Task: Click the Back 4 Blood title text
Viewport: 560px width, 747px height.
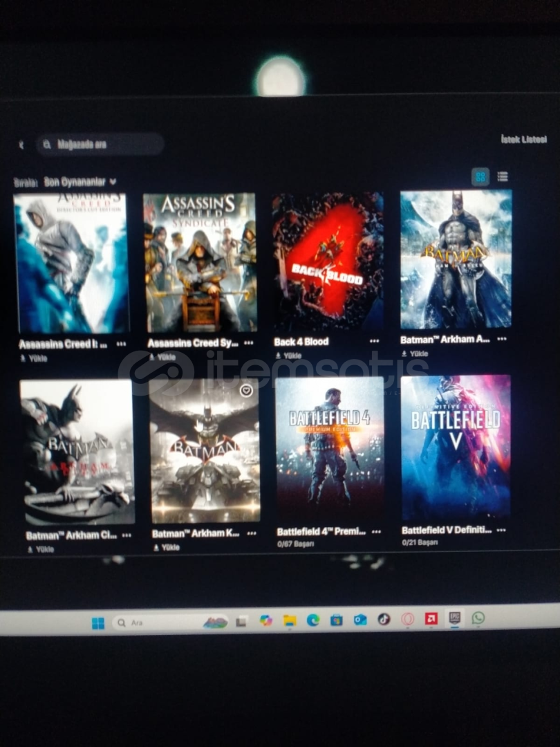Action: click(x=301, y=342)
